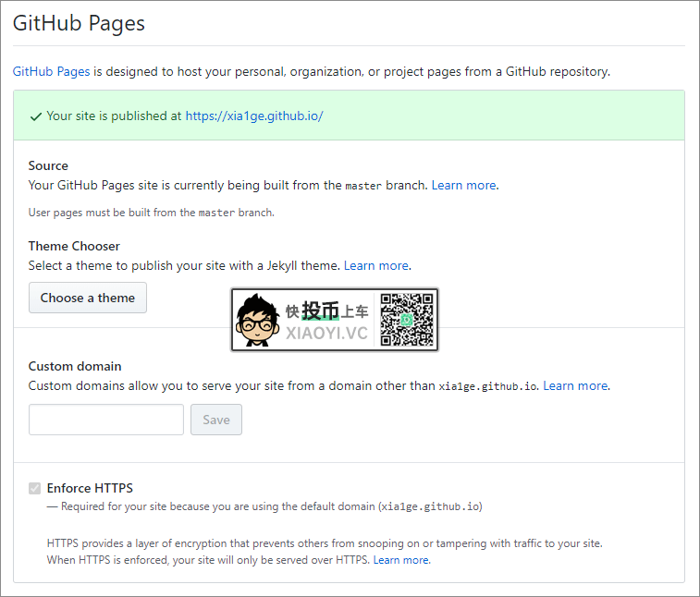Click "User pages must be built from" note
The height and width of the screenshot is (597, 700).
click(x=152, y=213)
